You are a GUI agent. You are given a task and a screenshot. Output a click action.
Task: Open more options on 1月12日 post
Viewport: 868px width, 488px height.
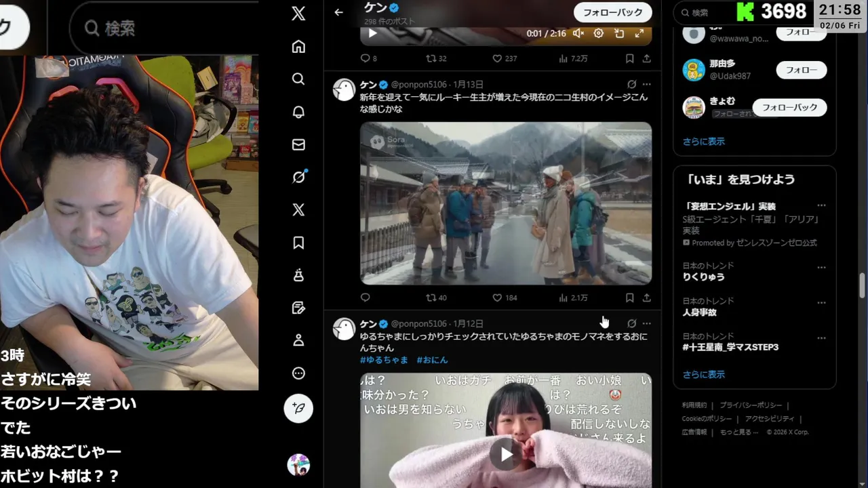pos(647,323)
